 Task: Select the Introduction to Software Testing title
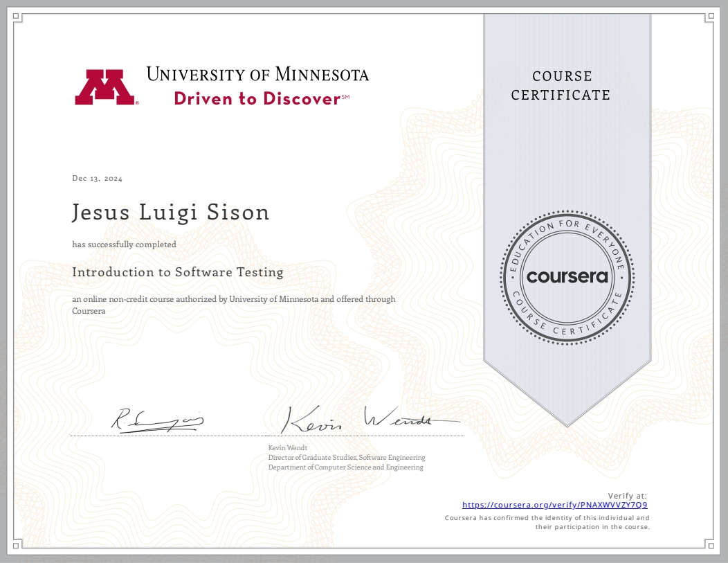click(178, 272)
